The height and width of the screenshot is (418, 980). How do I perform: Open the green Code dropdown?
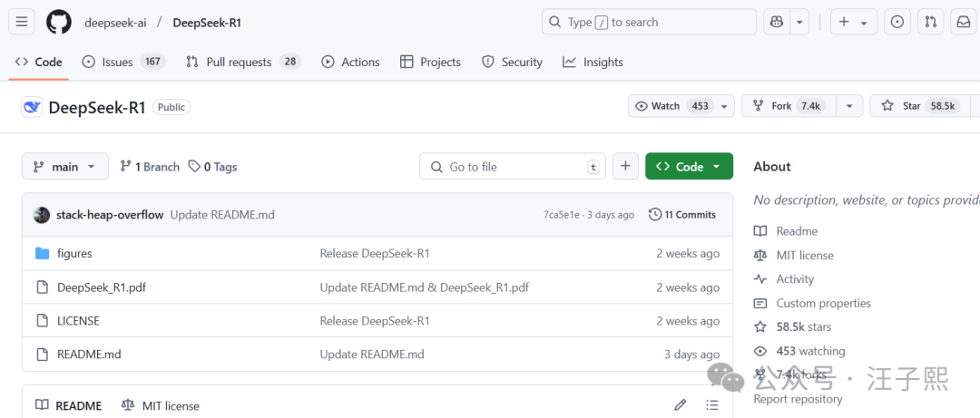689,167
